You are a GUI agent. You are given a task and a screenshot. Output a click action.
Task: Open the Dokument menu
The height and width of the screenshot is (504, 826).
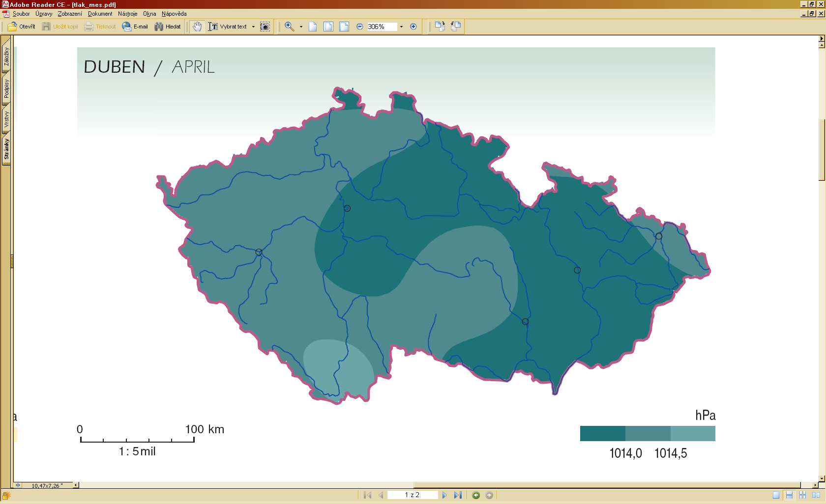100,14
